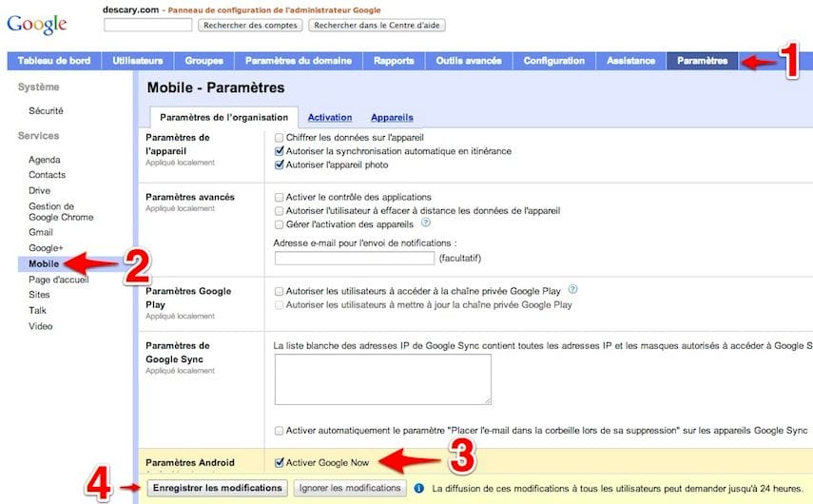Enable Chiffrer les données sur l'appareil
This screenshot has width=813, height=504.
pyautogui.click(x=279, y=137)
